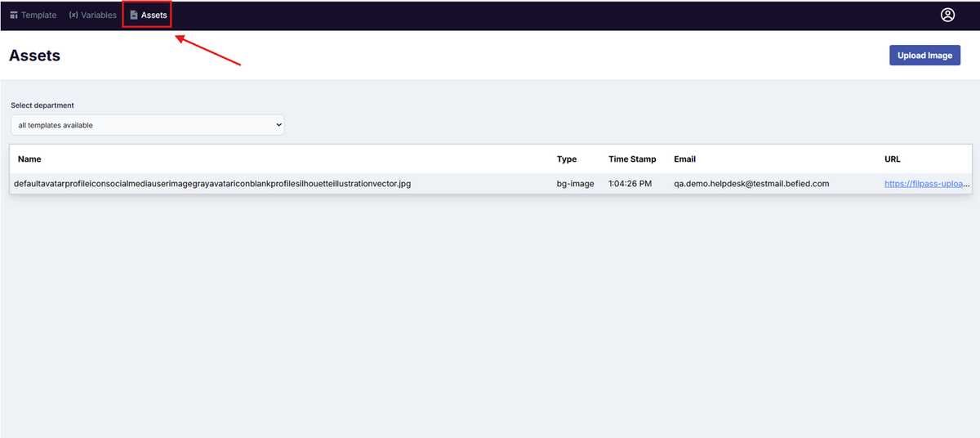
Task: Click the Assets document icon
Action: coord(134,15)
